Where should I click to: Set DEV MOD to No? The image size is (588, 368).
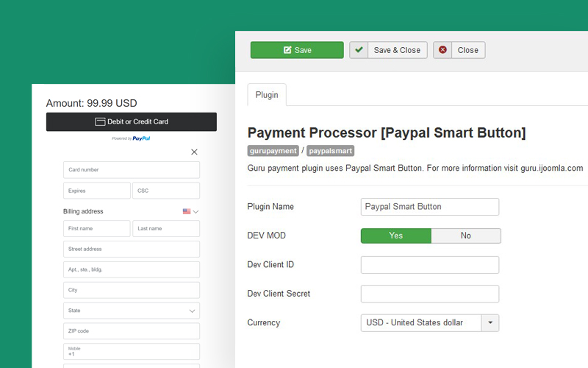pyautogui.click(x=465, y=236)
